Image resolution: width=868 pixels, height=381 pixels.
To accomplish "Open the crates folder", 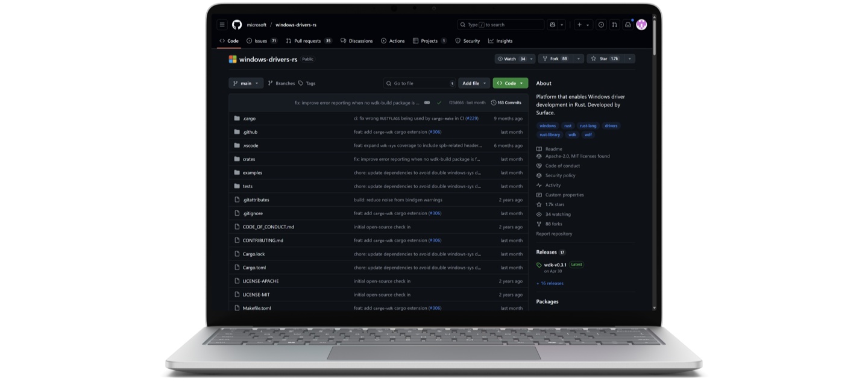I will 249,159.
